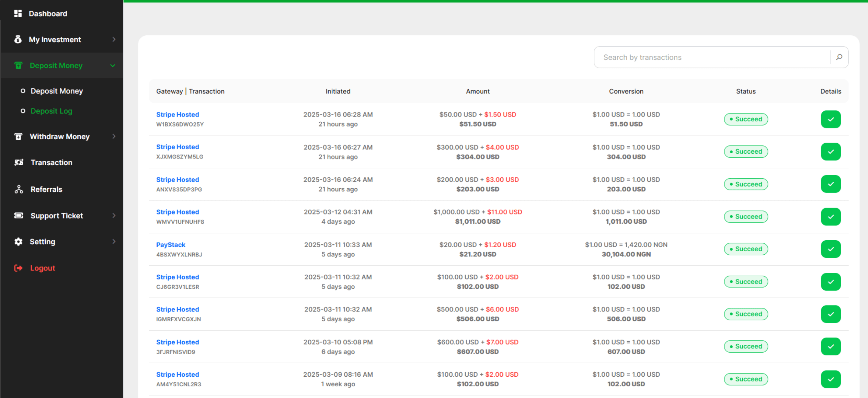The width and height of the screenshot is (868, 398).
Task: Expand the My Investment submenu arrow
Action: click(114, 40)
